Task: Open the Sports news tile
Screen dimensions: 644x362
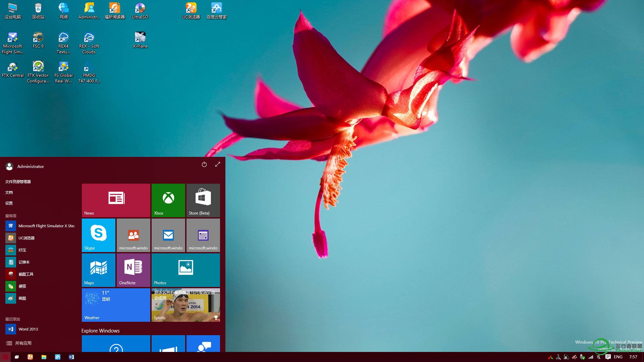Action: pyautogui.click(x=186, y=305)
